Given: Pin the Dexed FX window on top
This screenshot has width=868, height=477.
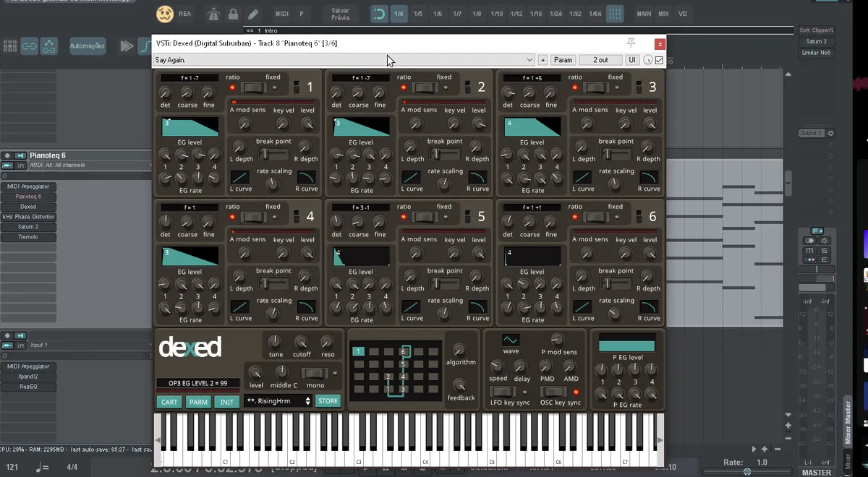Looking at the screenshot, I should (x=631, y=43).
